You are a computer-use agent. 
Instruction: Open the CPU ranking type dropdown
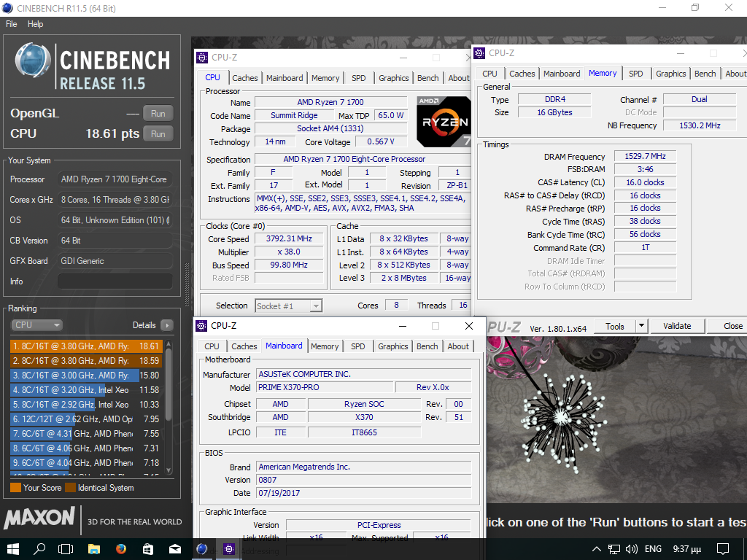click(x=36, y=325)
